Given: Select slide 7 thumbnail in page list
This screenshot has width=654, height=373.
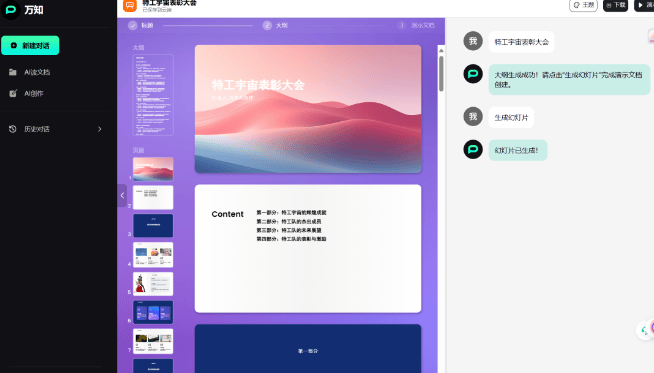Looking at the screenshot, I should point(153,341).
